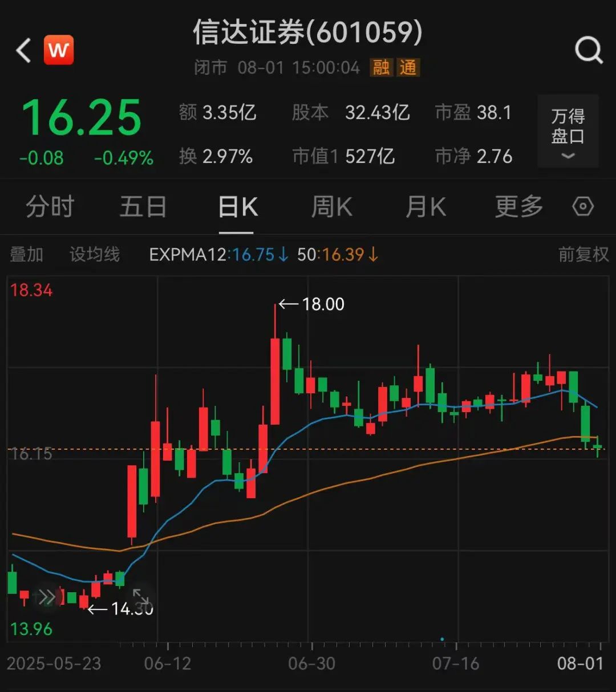This screenshot has width=616, height=692.
Task: Tap the 融 margin-trading badge
Action: (x=381, y=68)
